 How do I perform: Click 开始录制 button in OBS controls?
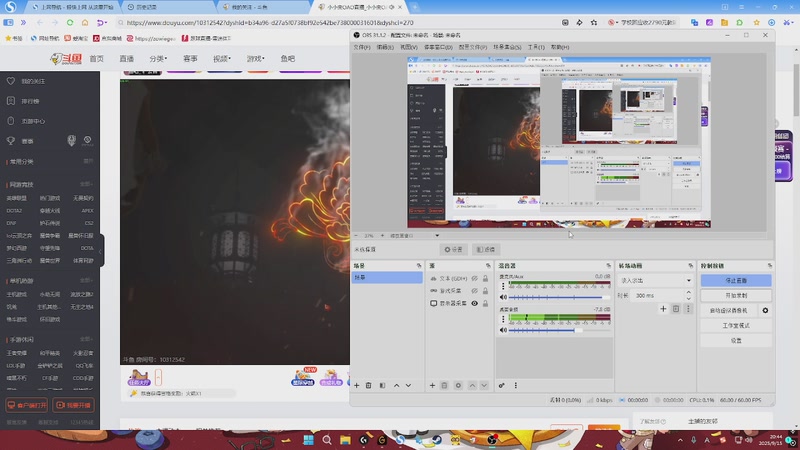[736, 295]
